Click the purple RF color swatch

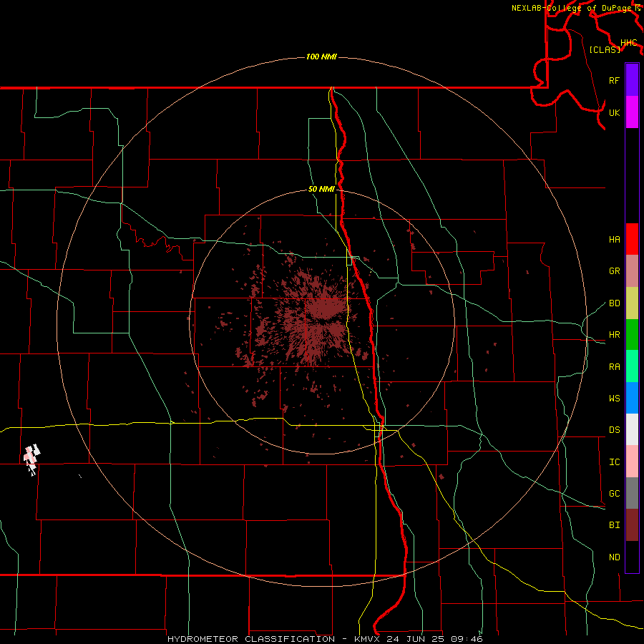[632, 80]
